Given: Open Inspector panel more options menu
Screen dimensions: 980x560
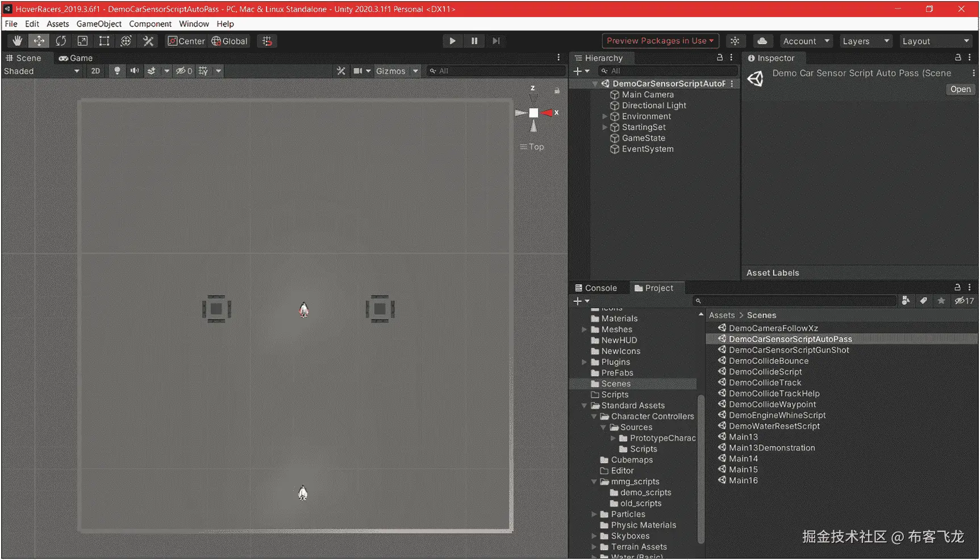Looking at the screenshot, I should coord(970,57).
